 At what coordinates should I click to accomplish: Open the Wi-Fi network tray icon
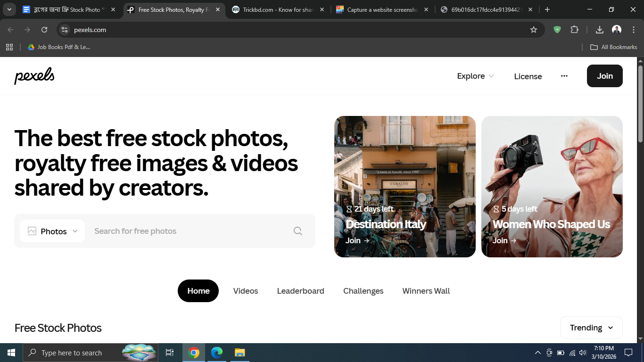572,353
